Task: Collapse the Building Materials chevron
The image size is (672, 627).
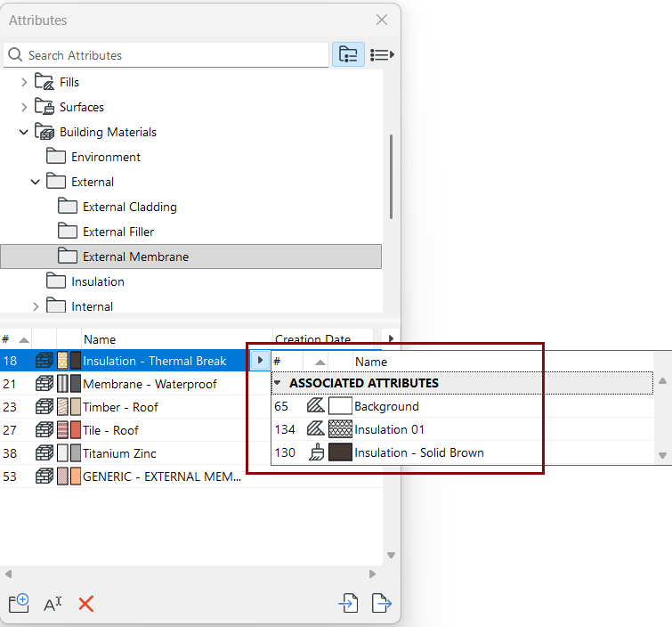Action: (24, 132)
